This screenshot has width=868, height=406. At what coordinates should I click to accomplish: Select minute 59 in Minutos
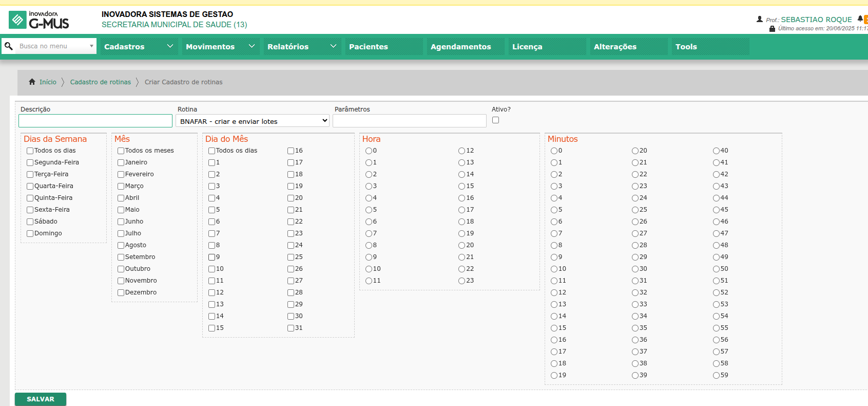pos(716,376)
